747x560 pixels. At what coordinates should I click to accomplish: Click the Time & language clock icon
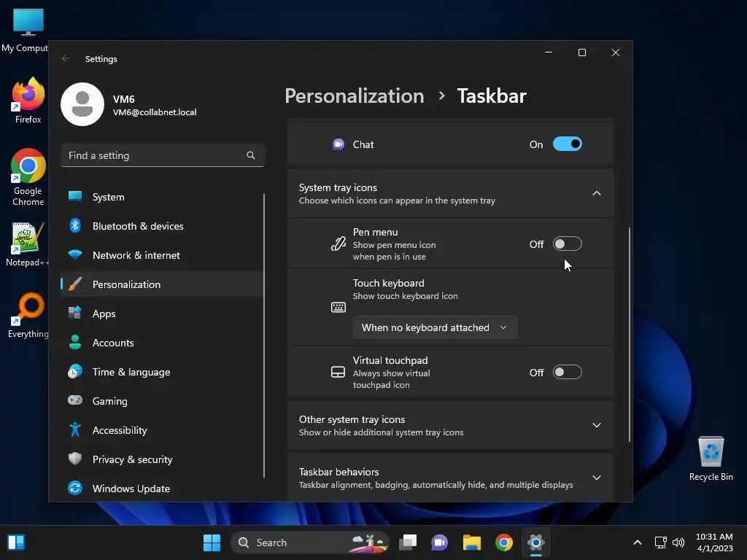(75, 371)
